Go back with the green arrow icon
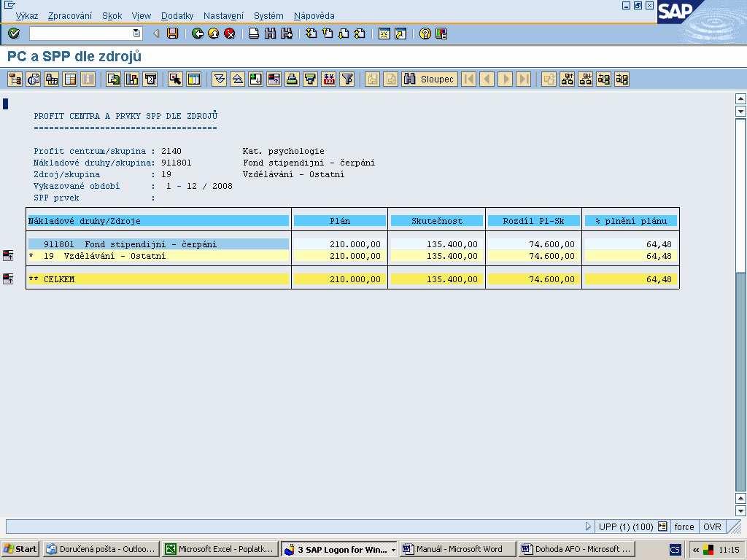 [x=197, y=34]
